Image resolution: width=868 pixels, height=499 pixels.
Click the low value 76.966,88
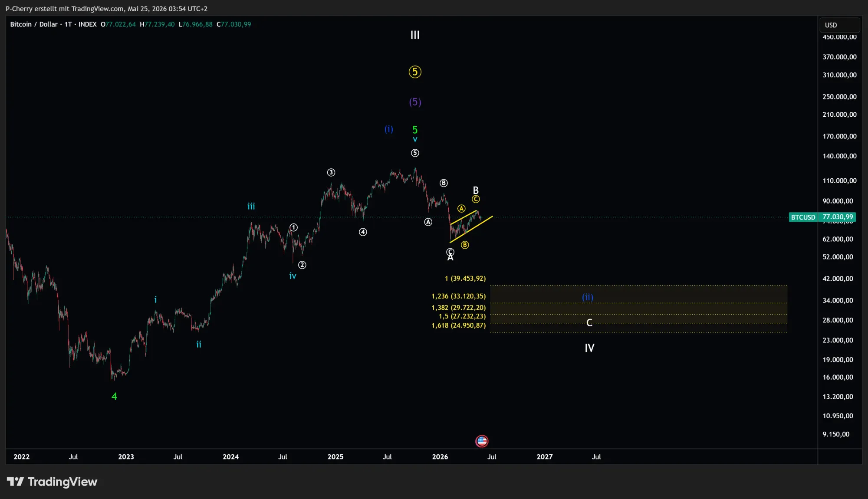[197, 24]
